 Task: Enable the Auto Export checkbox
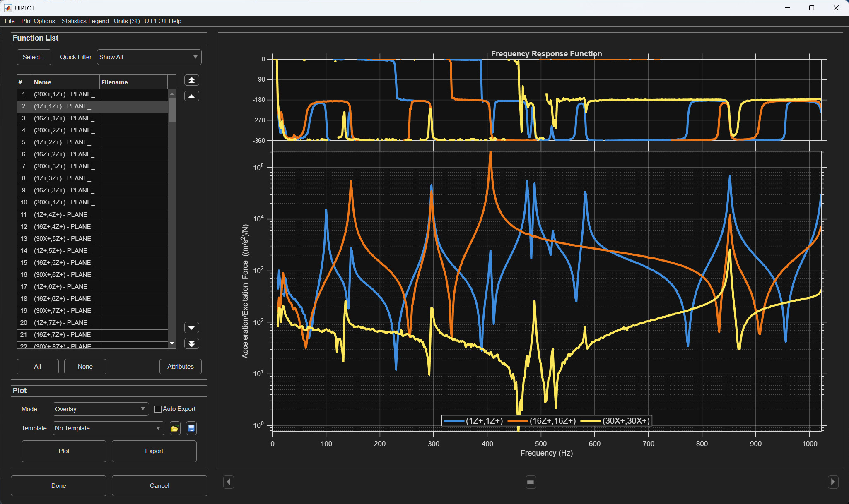[x=158, y=409]
